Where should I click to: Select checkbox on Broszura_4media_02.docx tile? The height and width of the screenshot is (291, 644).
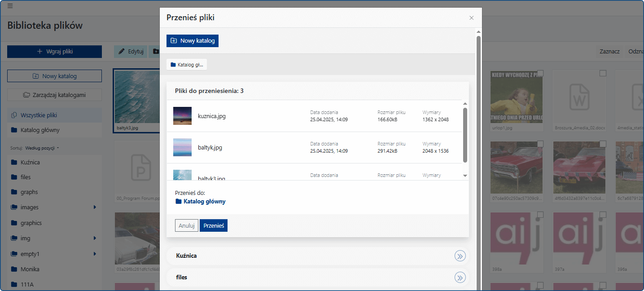[x=603, y=73]
